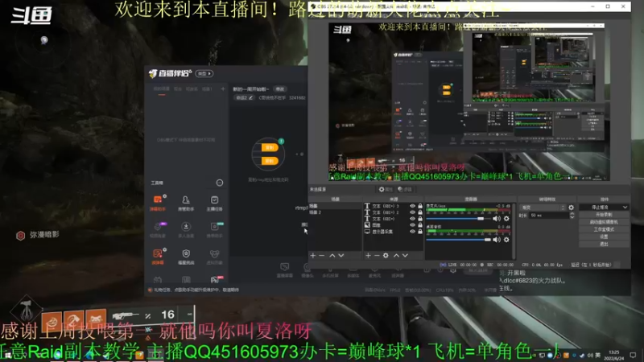Select the first scene 场景 in OBS
The image size is (644, 362).
tap(335, 206)
